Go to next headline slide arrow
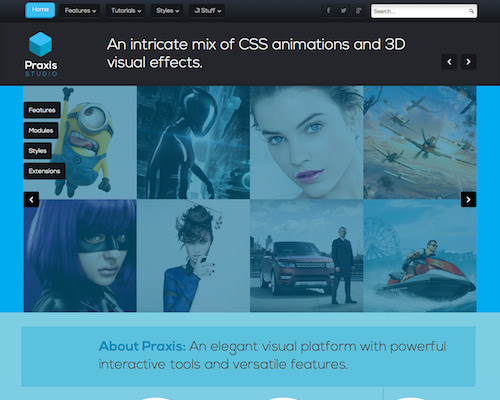The width and height of the screenshot is (500, 400). point(468,62)
